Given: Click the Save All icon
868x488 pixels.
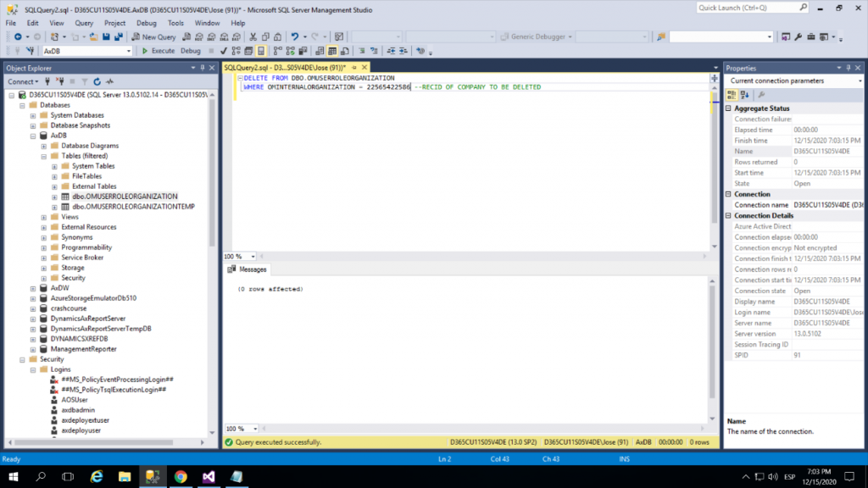Looking at the screenshot, I should (x=119, y=36).
